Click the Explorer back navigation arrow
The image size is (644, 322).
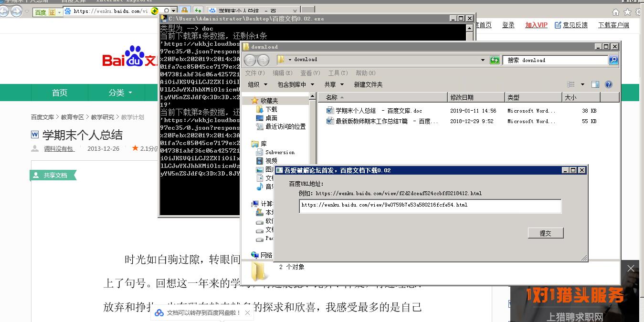coord(250,60)
